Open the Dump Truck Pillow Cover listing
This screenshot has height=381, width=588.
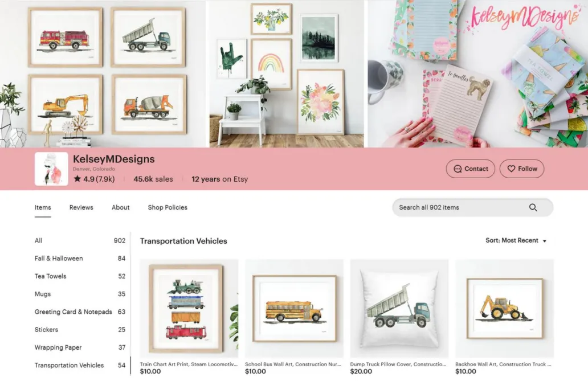[x=399, y=309]
